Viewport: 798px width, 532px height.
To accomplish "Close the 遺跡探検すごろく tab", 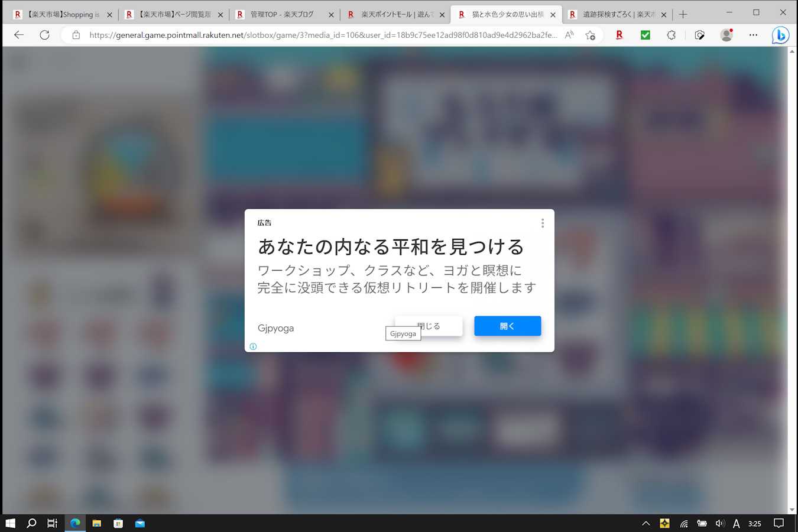I will tap(664, 15).
